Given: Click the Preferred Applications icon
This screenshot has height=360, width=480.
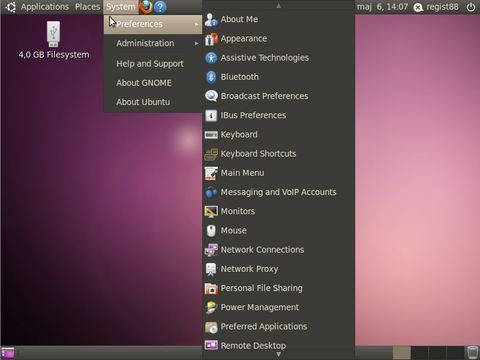Looking at the screenshot, I should click(211, 327).
